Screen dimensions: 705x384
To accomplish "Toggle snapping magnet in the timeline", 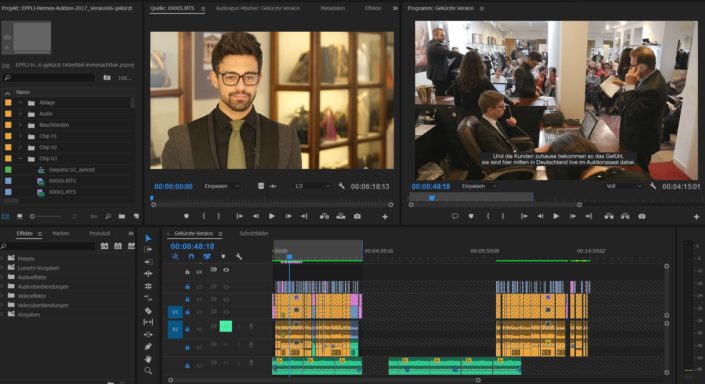I will [191, 256].
